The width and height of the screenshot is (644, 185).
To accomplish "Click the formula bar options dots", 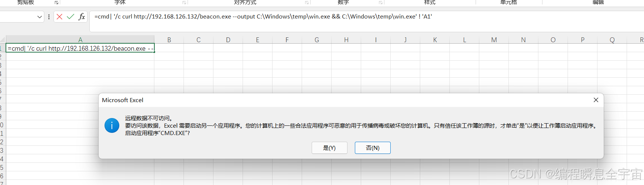I will [49, 17].
